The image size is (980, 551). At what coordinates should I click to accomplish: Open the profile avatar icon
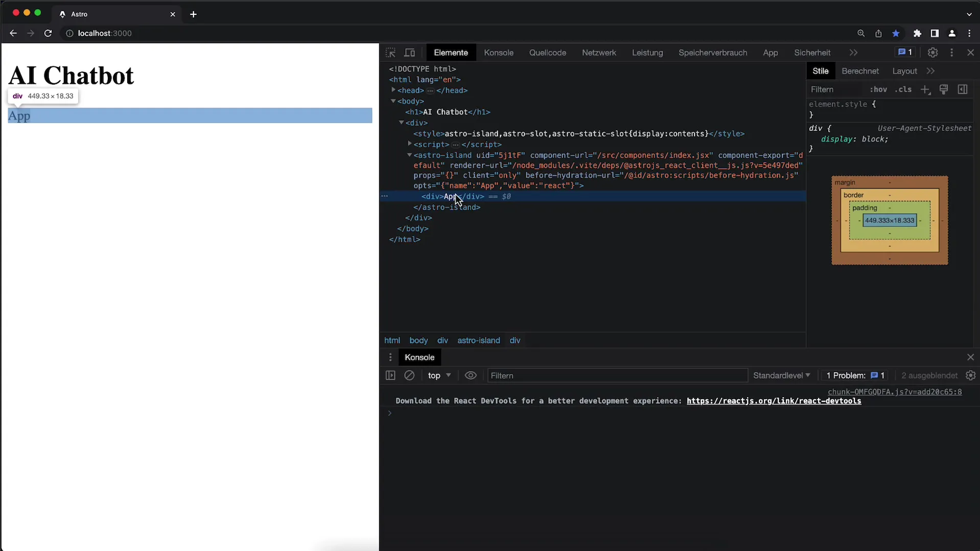[952, 33]
